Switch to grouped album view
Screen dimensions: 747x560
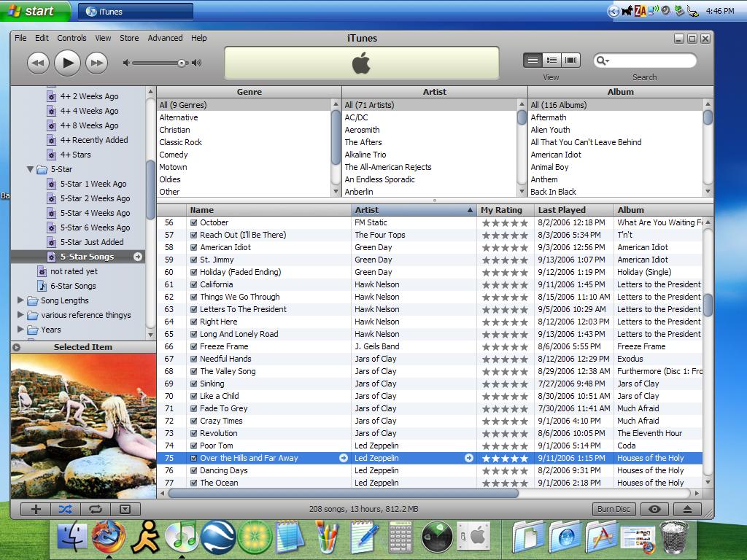pos(551,60)
